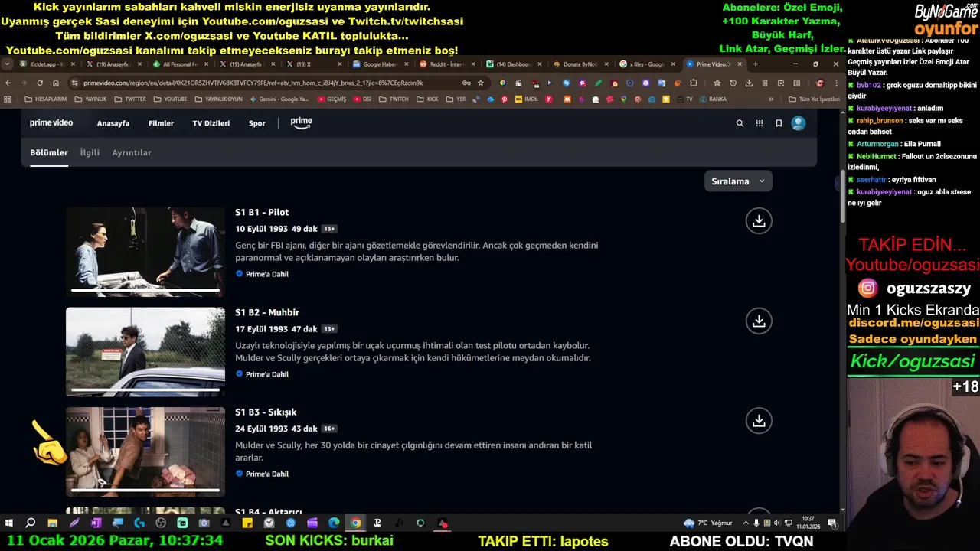Open File Explorer from the taskbar
The height and width of the screenshot is (551, 980).
point(52,523)
